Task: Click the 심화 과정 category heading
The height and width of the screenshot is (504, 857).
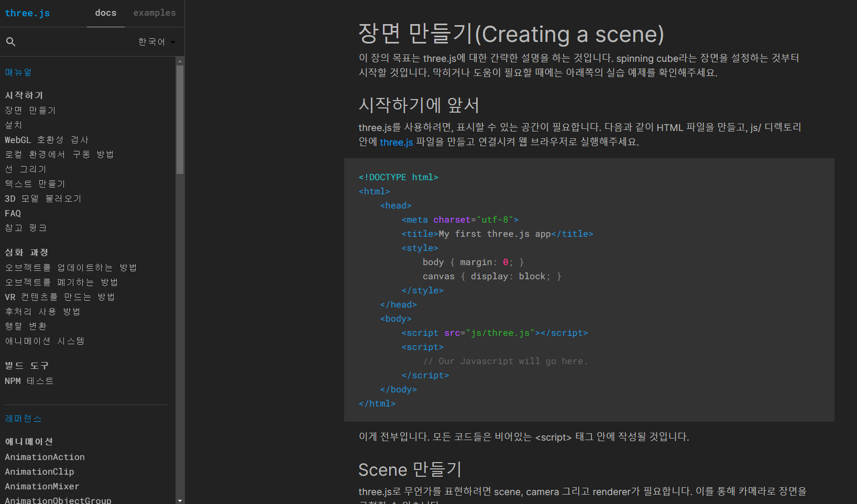Action: (26, 253)
